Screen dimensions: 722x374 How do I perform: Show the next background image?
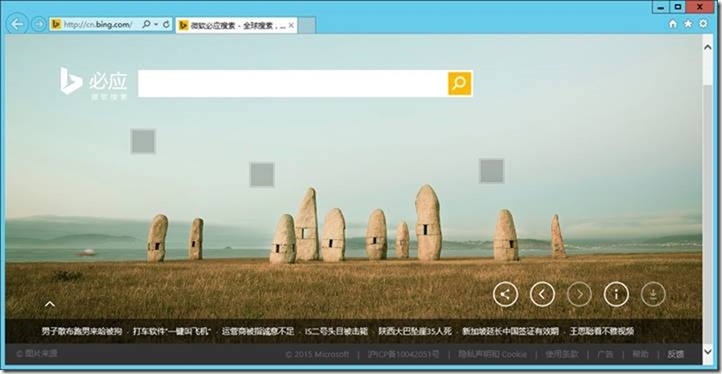click(579, 294)
